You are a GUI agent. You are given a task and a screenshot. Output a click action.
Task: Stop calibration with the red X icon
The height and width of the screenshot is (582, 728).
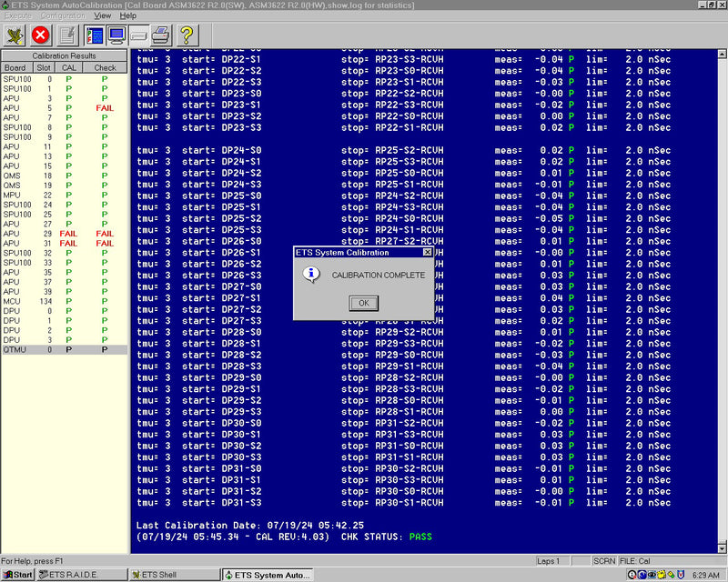click(41, 35)
